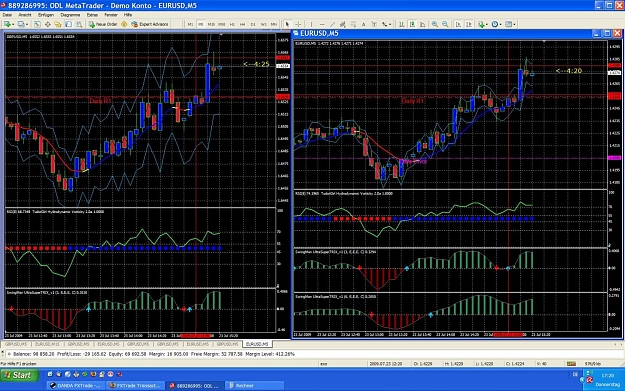Zoom in on the chart
This screenshot has width=625, height=391.
point(435,24)
